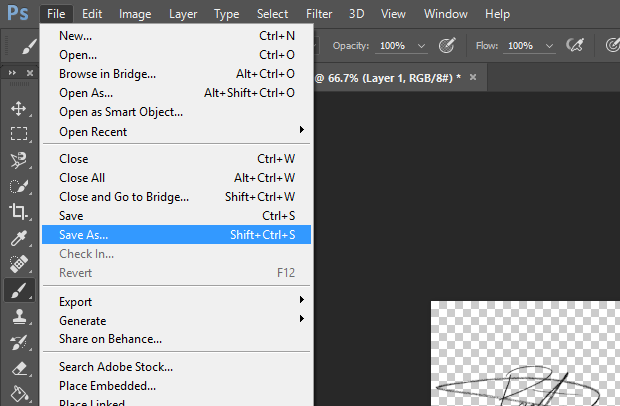Select the Quick Selection tool
The height and width of the screenshot is (406, 620).
click(x=19, y=186)
